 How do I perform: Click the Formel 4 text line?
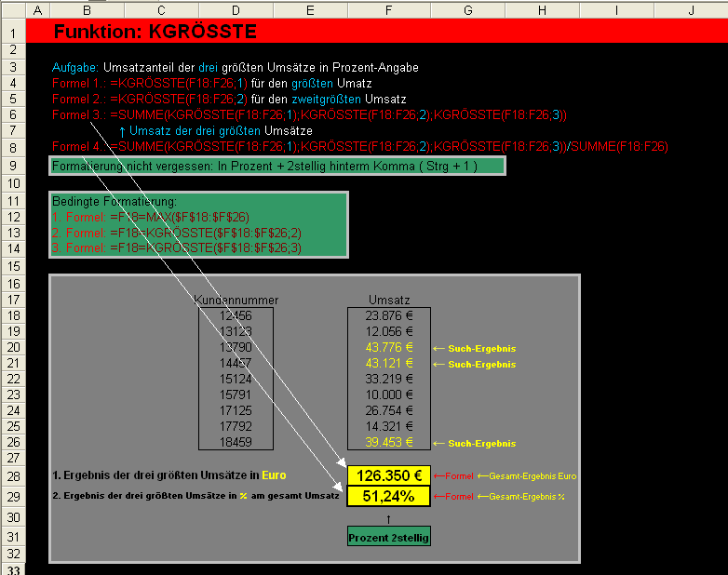pyautogui.click(x=359, y=146)
